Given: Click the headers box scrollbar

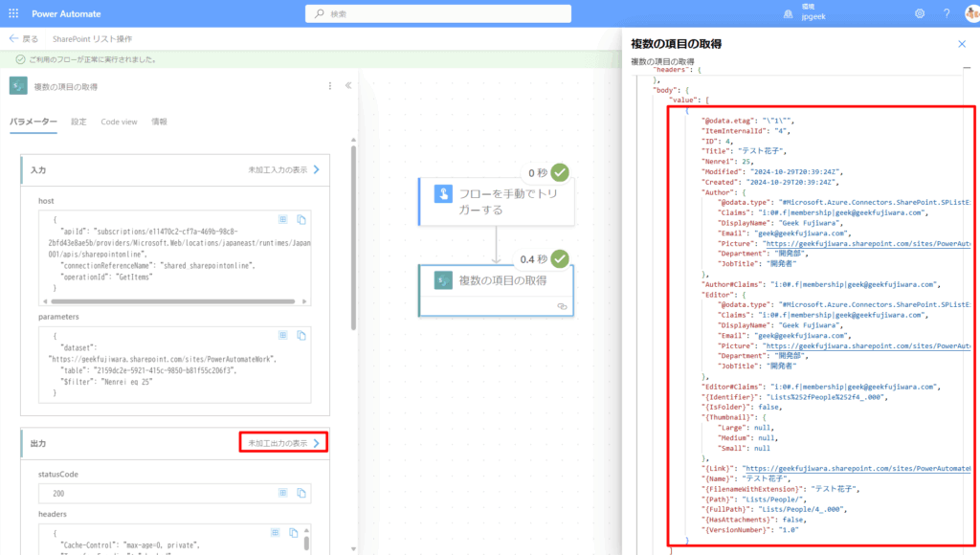Looking at the screenshot, I should tap(306, 544).
